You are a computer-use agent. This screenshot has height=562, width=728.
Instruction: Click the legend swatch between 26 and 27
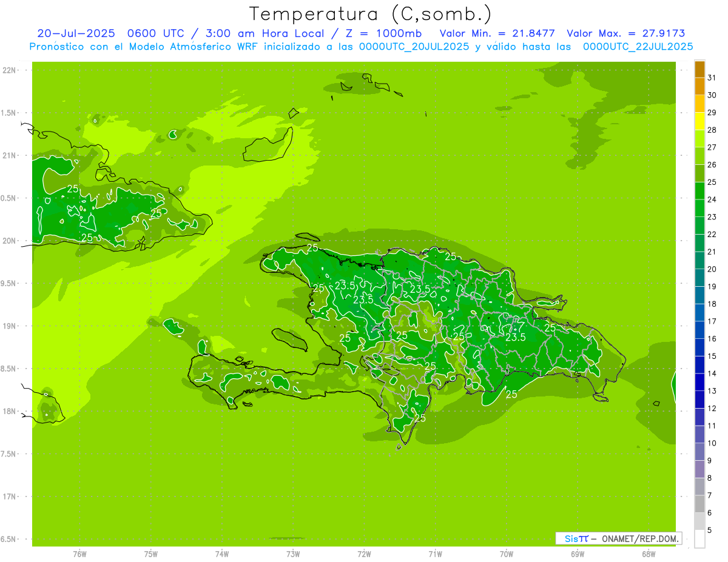click(x=699, y=156)
